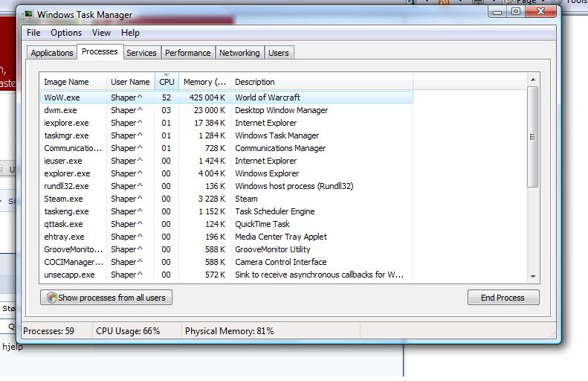Select the Communications Manager process row
The width and height of the screenshot is (588, 381).
pos(227,148)
